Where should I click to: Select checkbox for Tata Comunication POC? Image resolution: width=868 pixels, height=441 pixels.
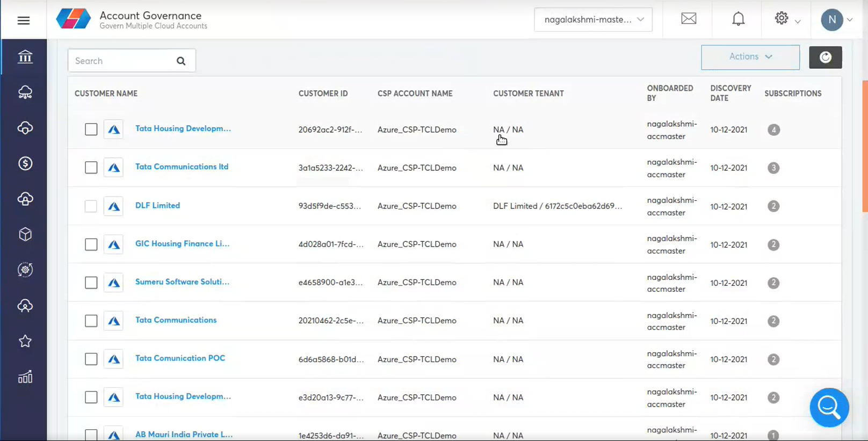(91, 359)
